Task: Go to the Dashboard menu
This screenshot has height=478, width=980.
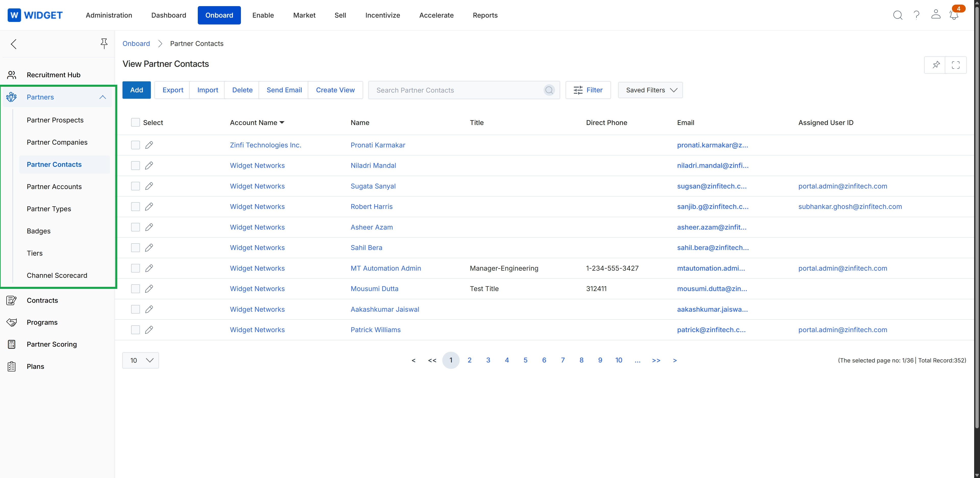Action: coord(168,15)
